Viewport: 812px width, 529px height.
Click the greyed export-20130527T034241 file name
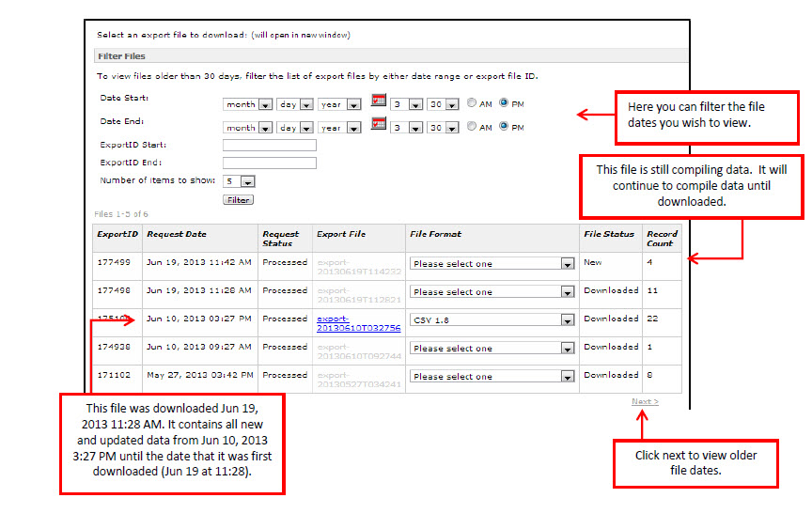coord(359,380)
